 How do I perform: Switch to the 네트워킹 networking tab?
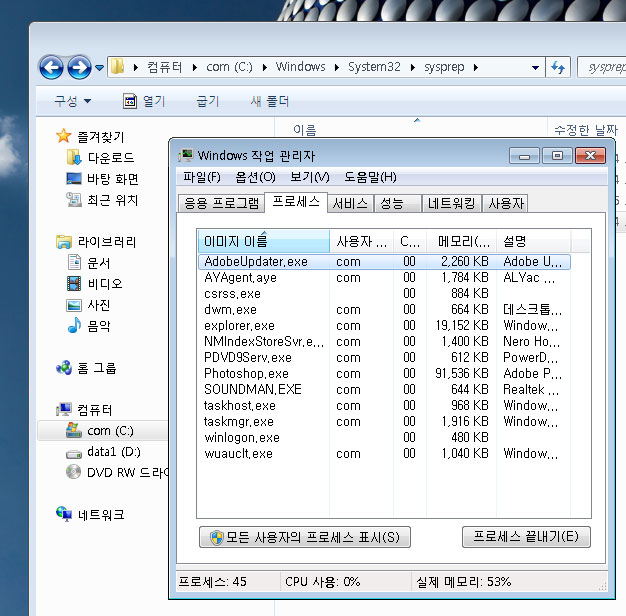[x=452, y=204]
